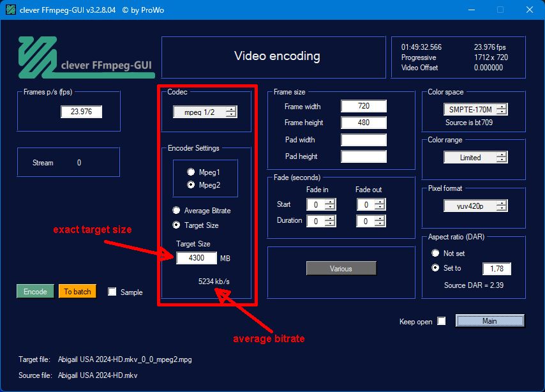
Task: Select Set to aspect ratio
Action: [x=435, y=268]
